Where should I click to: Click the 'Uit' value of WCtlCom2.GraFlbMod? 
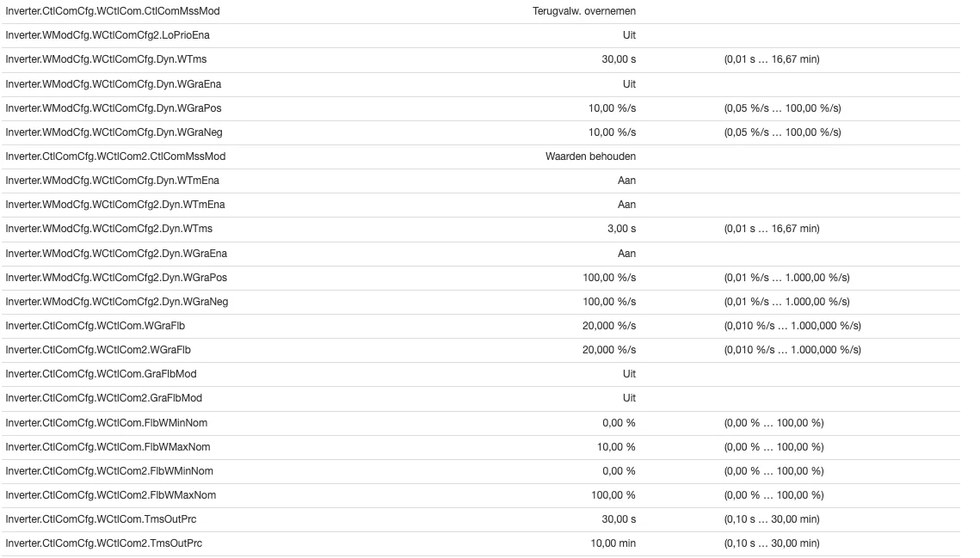tap(629, 398)
